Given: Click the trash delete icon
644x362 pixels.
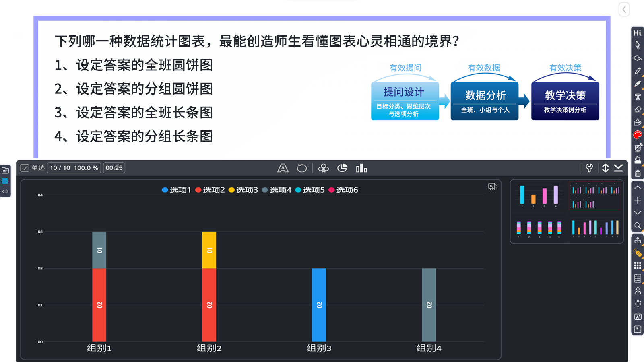Looking at the screenshot, I should 638,174.
